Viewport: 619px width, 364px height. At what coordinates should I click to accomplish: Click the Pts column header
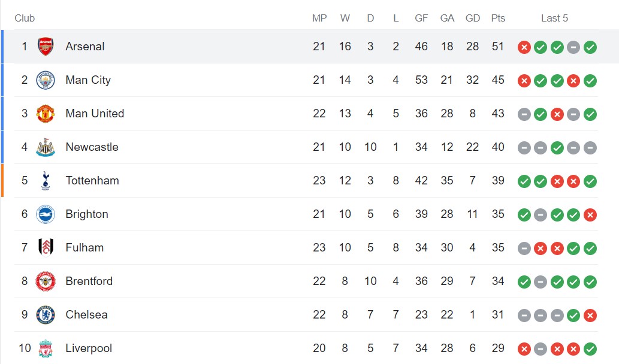(498, 18)
